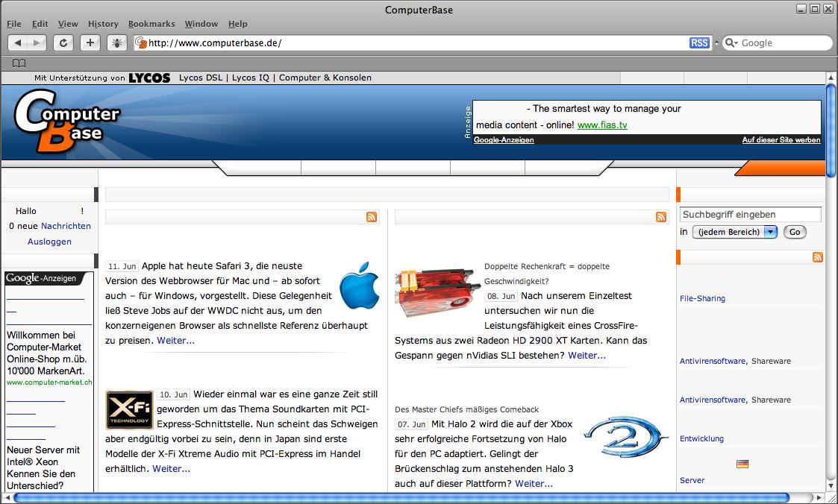Open 'Weiter...' link of the Halo 2 article
The width and height of the screenshot is (838, 504).
534,484
